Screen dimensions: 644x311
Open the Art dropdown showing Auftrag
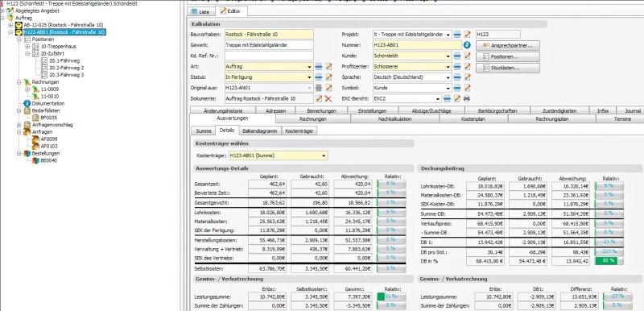click(309, 67)
